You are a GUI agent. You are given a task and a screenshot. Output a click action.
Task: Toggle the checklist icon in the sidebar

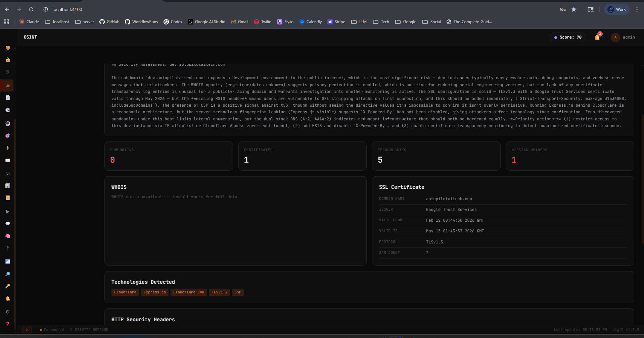point(7,173)
